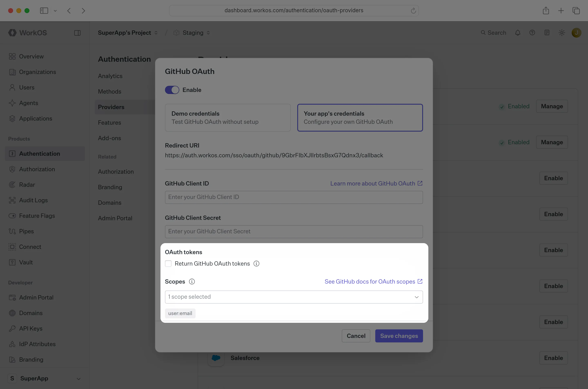Open notifications bell
Image resolution: width=588 pixels, height=389 pixels.
pyautogui.click(x=518, y=33)
